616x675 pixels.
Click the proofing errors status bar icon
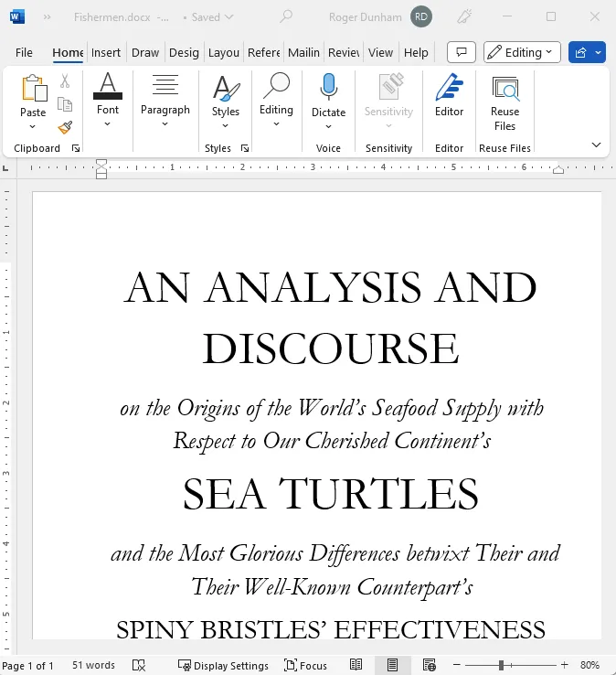point(139,665)
